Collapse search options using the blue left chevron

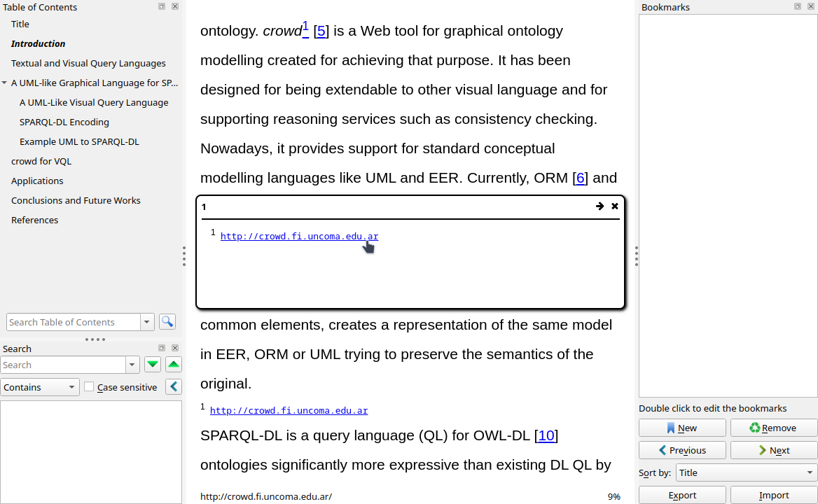pos(173,386)
